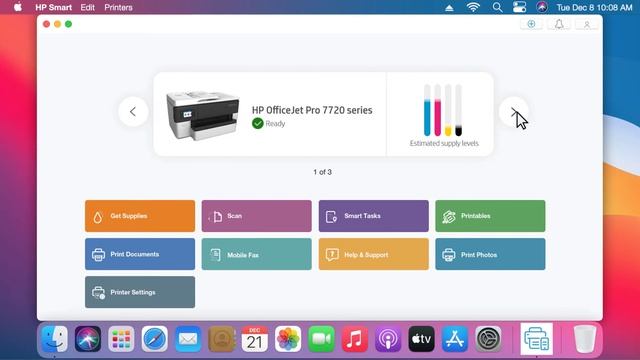Open Photos from the dock
This screenshot has height=360, width=640.
288,339
